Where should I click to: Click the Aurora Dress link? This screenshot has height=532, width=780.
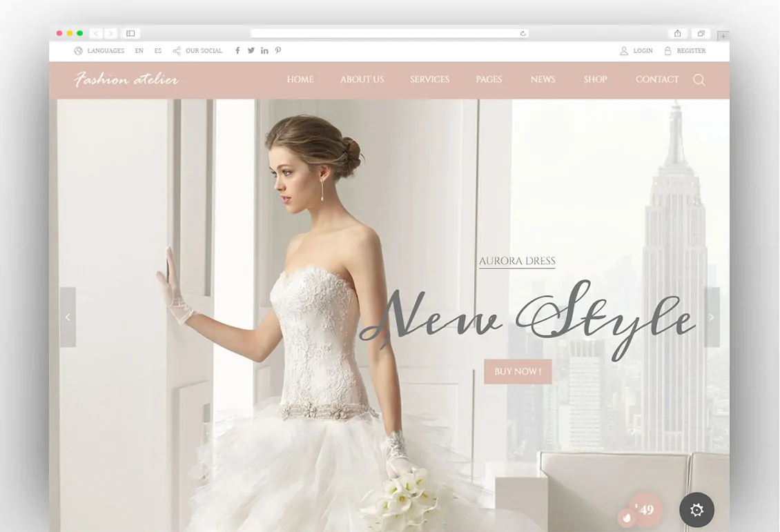[517, 261]
